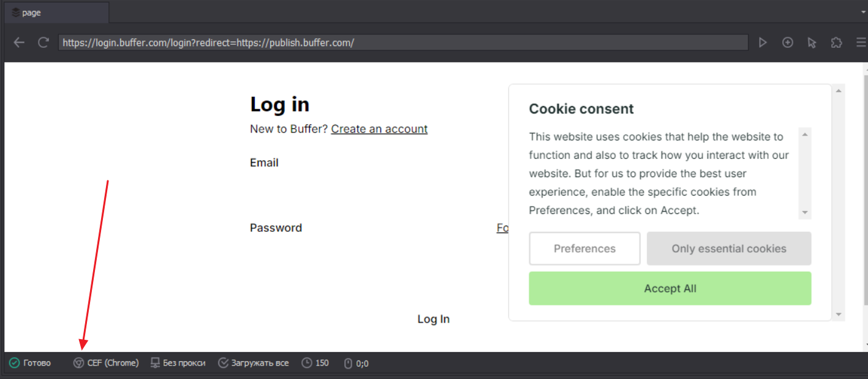Screen dimensions: 868x379
Task: Open the hamburger menu icon
Action: 861,42
